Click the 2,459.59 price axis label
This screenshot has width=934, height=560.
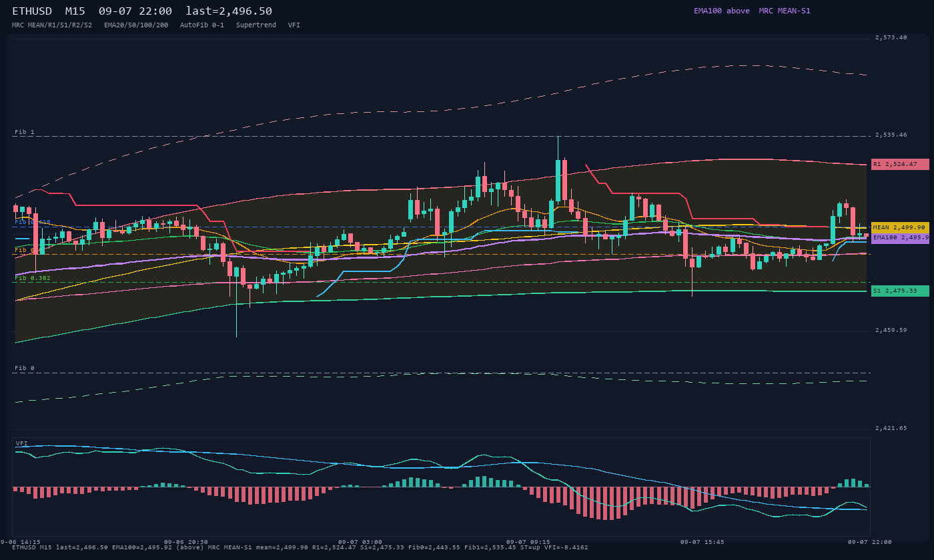891,330
